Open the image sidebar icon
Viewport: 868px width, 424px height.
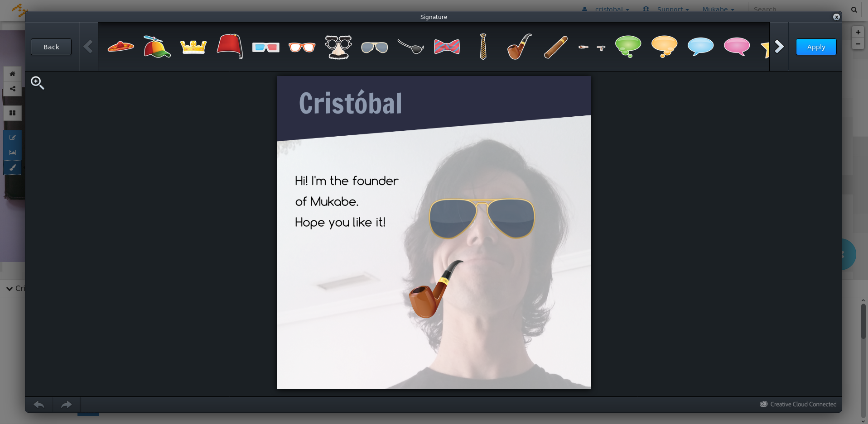pos(12,152)
